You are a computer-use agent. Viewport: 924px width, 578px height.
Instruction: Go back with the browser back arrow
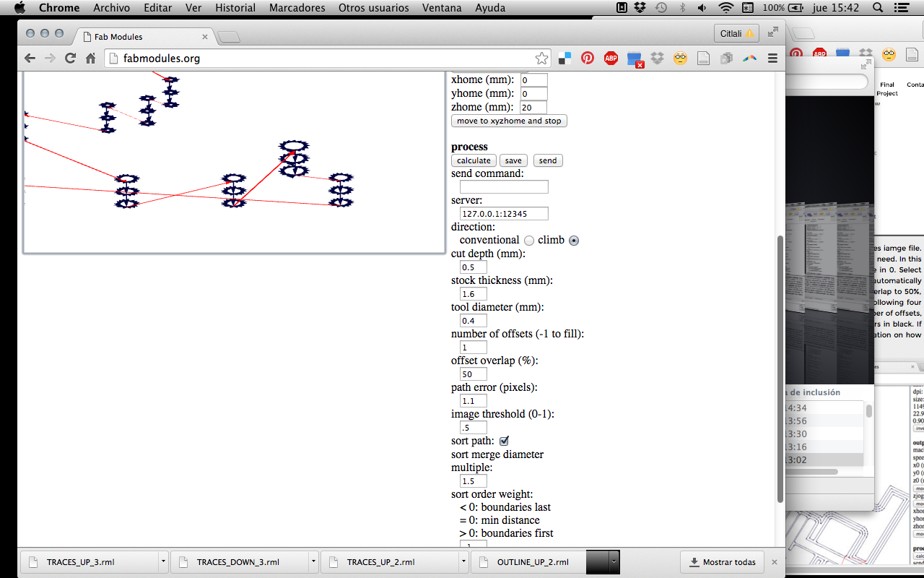tap(30, 59)
